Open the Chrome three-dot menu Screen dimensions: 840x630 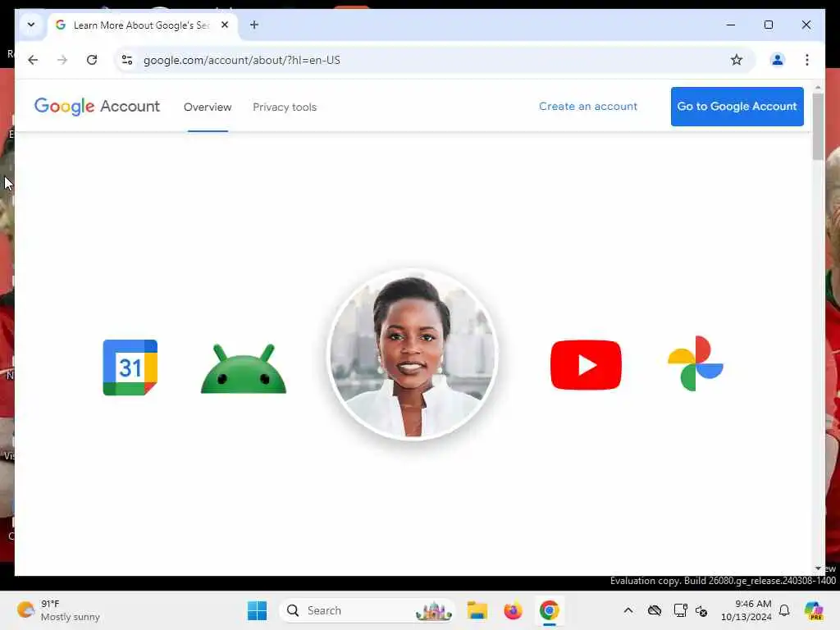(x=807, y=60)
